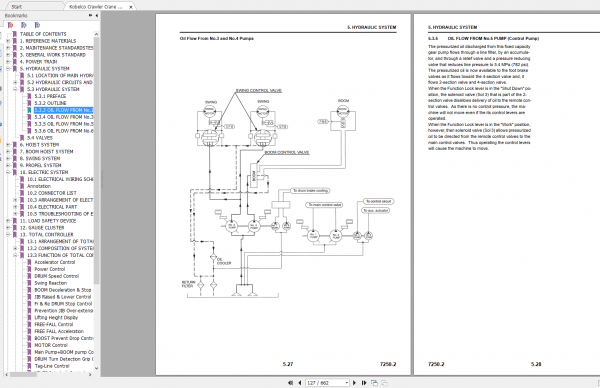Image resolution: width=600 pixels, height=388 pixels.
Task: Open the 10.2 CONNECTOR LIST bookmark
Action: tap(52, 193)
